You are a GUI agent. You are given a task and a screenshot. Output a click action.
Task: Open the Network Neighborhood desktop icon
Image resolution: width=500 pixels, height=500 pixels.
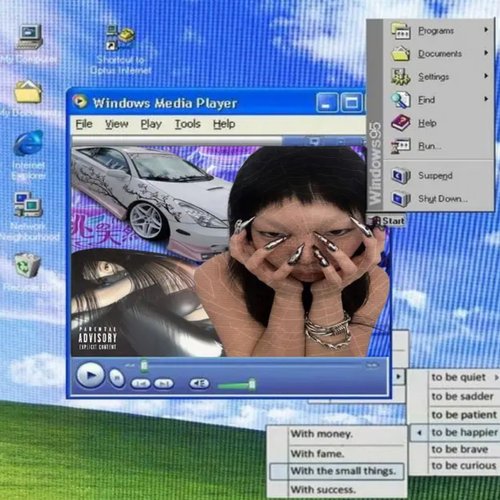tap(28, 204)
